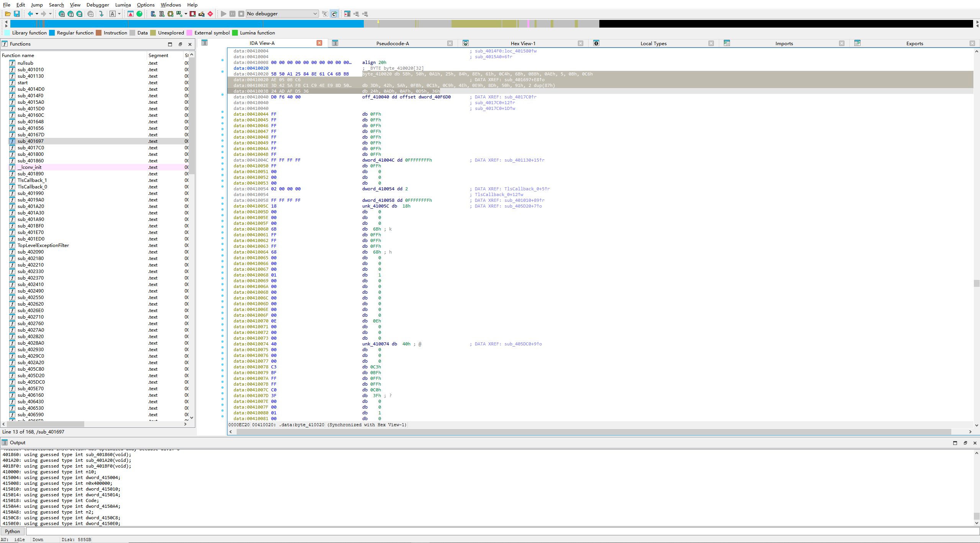The width and height of the screenshot is (980, 543).
Task: Open the No debugger dropdown
Action: (282, 14)
